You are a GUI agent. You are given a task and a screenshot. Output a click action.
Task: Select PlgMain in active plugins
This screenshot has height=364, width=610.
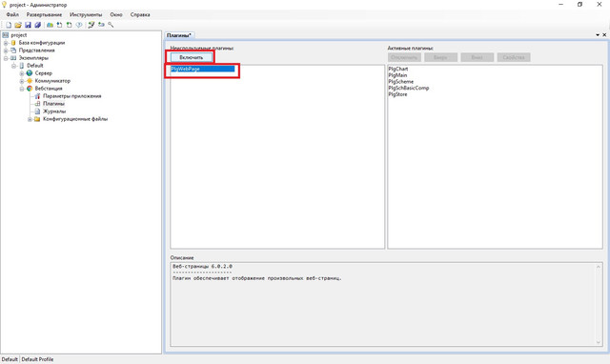tap(397, 75)
